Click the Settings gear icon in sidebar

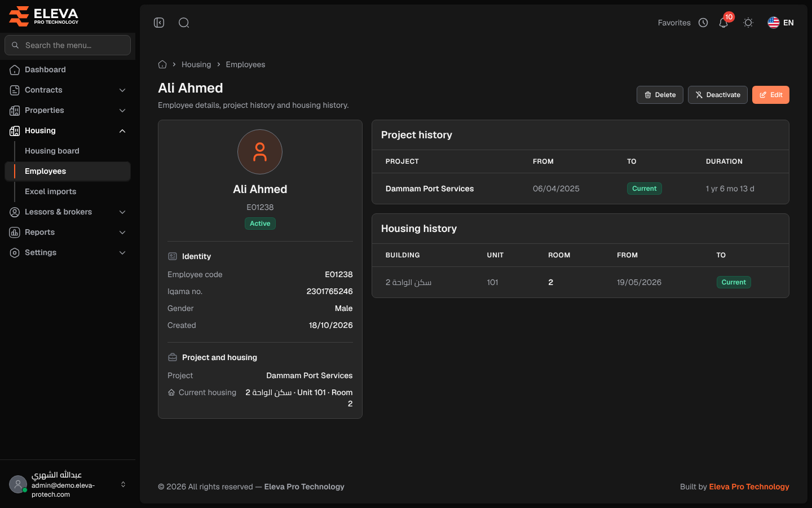tap(15, 253)
